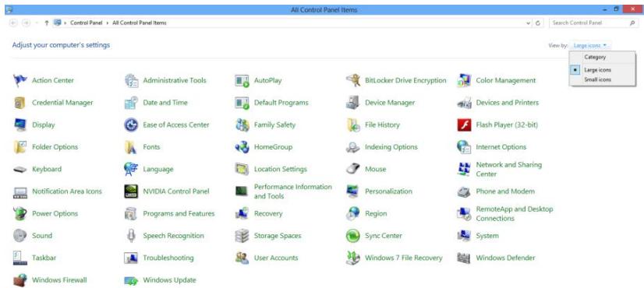The width and height of the screenshot is (644, 288).
Task: Open the Indexing Options icon
Action: point(353,147)
